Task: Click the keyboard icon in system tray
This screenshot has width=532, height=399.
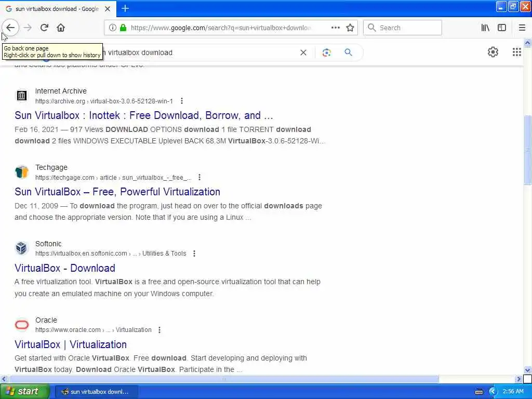Action: [478, 392]
